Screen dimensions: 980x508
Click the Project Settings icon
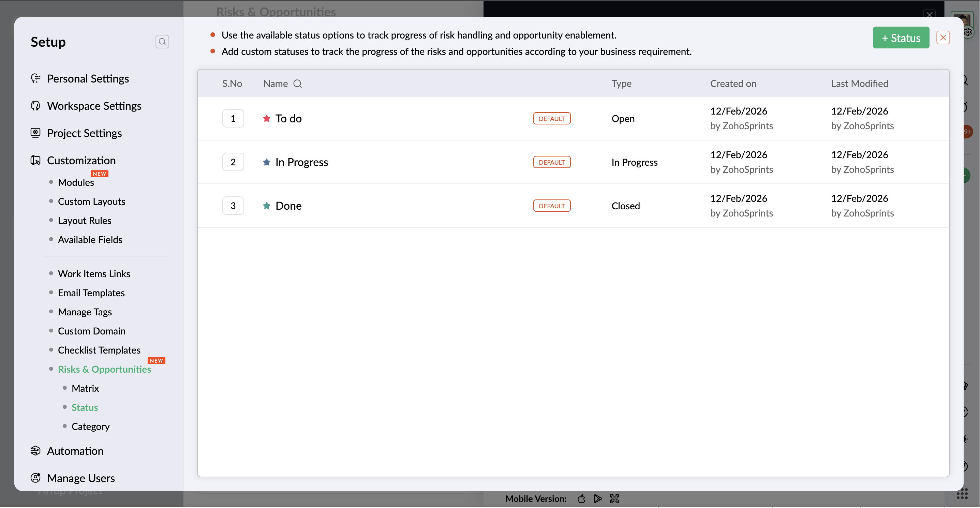click(x=35, y=133)
